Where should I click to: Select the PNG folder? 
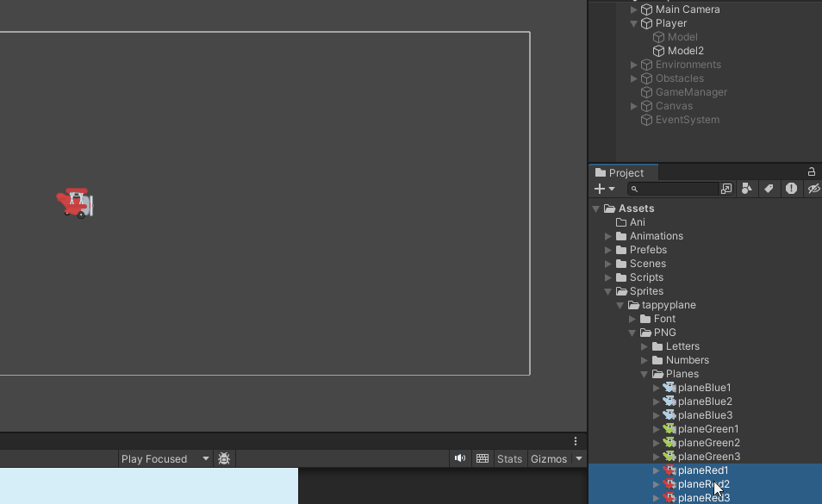[x=664, y=333]
